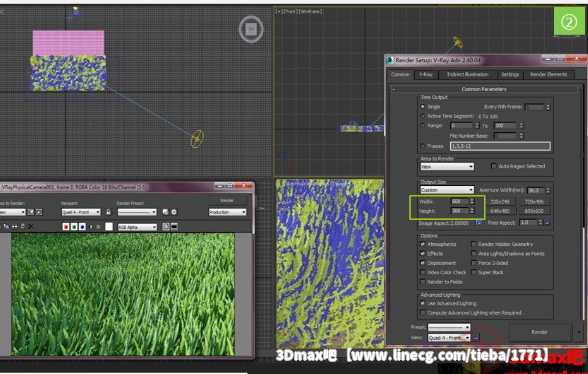588x374 pixels.
Task: Toggle Use Advanced Lighting checkbox
Action: pyautogui.click(x=423, y=303)
